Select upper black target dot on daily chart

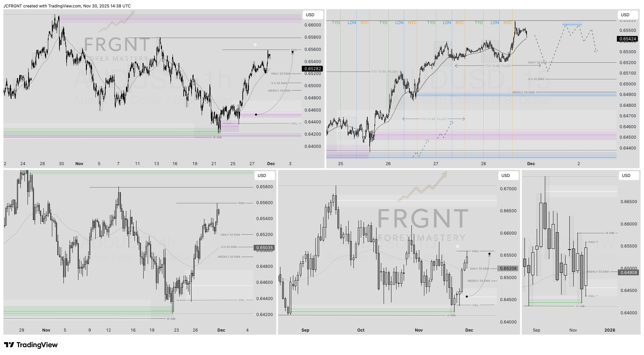pos(489,254)
